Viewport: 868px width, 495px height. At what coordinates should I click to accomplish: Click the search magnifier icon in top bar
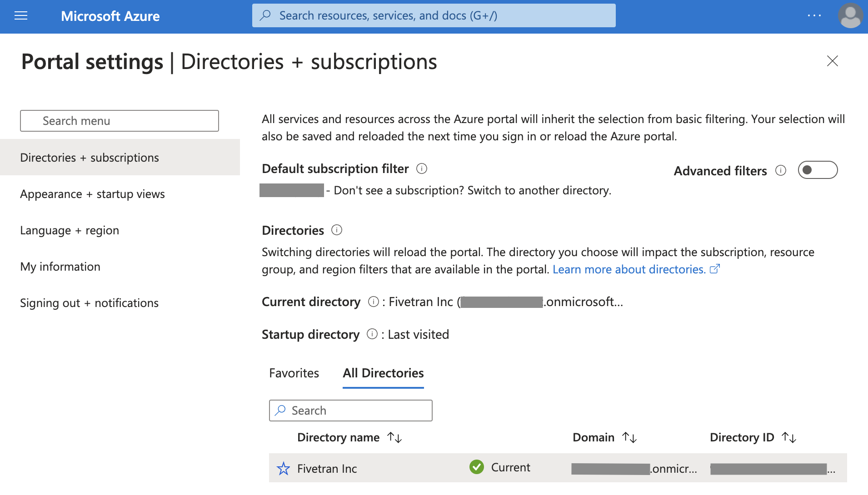coord(265,15)
